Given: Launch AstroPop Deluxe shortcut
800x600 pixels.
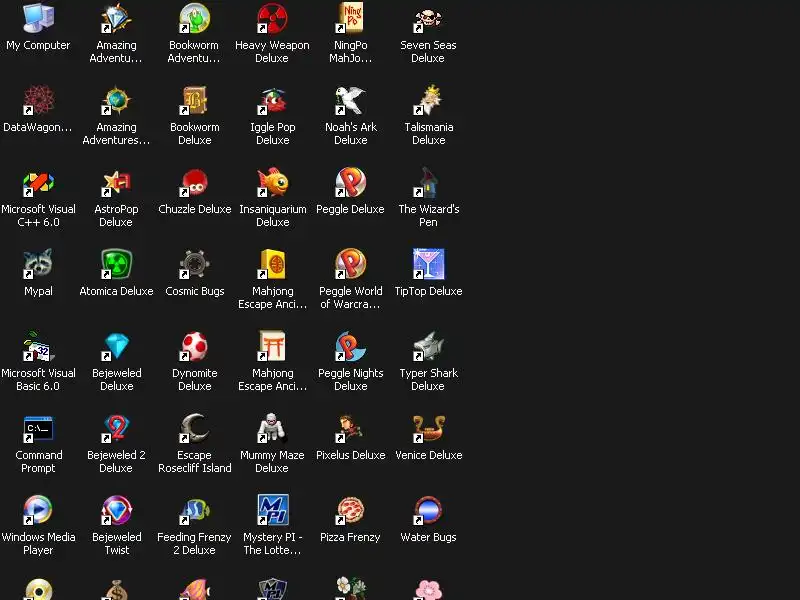Looking at the screenshot, I should point(116,182).
